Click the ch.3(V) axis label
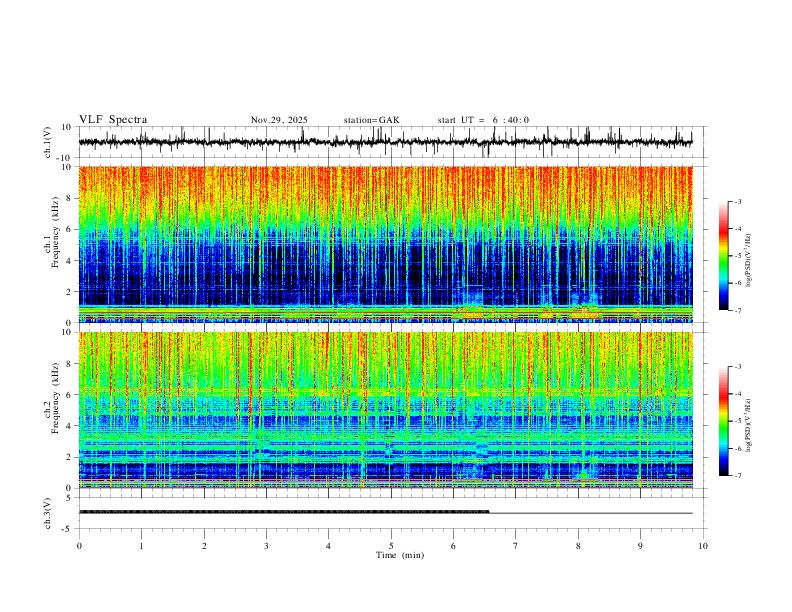 click(48, 513)
